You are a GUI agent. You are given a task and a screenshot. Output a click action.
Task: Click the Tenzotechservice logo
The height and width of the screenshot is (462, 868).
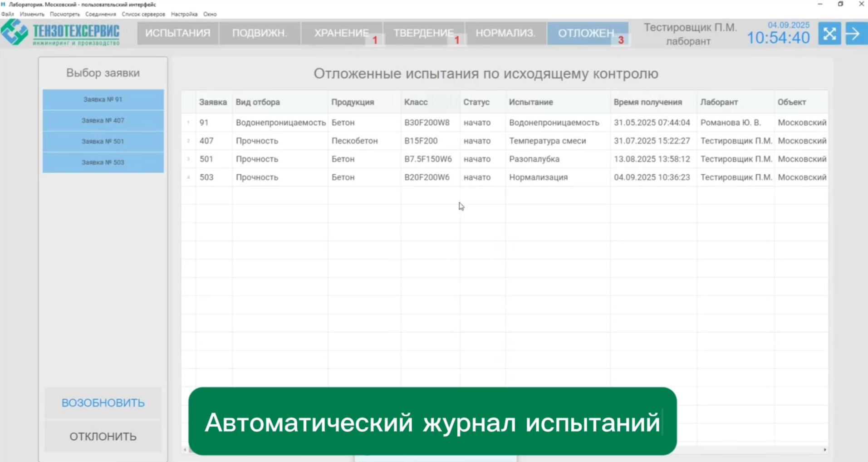[60, 33]
